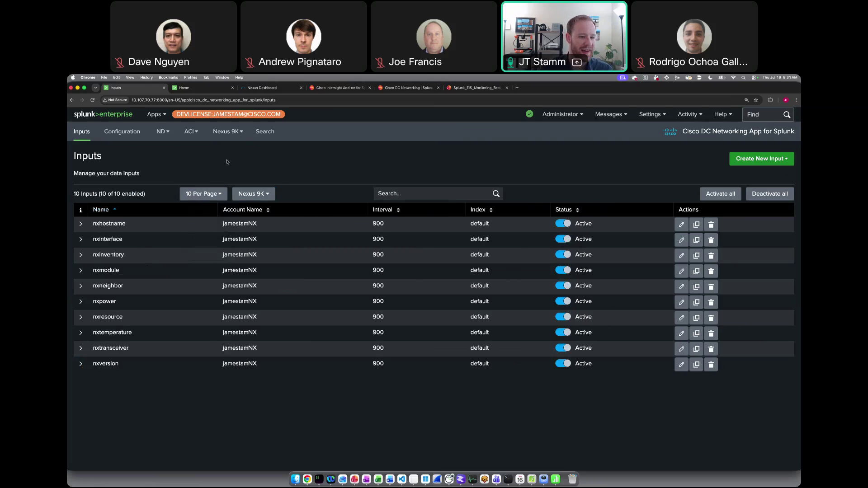Open the Create New Input dropdown
868x488 pixels.
point(761,159)
